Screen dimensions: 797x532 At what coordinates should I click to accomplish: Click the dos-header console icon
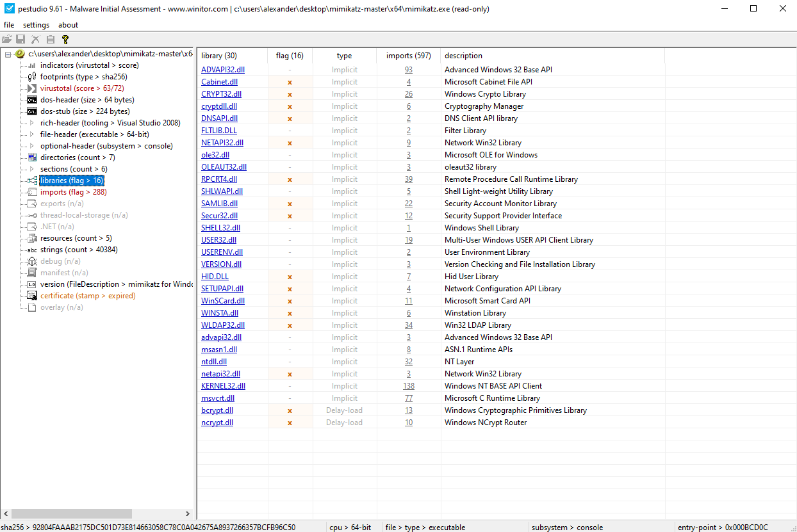pos(32,100)
